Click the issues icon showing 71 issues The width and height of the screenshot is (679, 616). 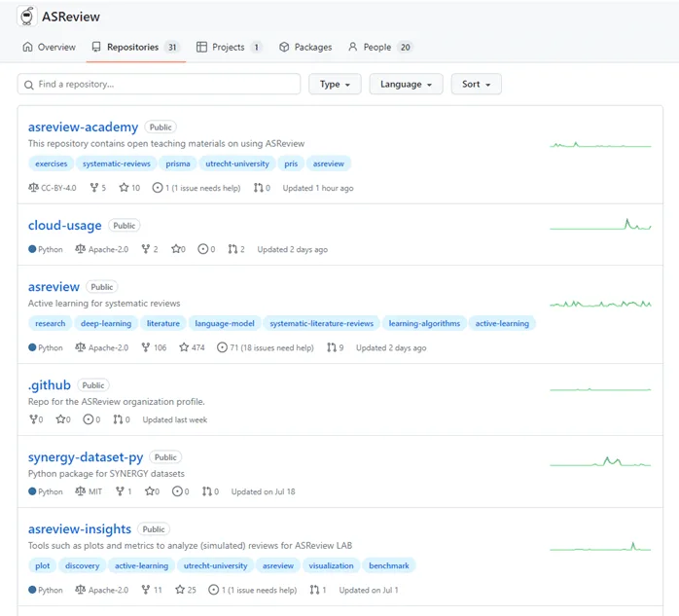coord(222,347)
